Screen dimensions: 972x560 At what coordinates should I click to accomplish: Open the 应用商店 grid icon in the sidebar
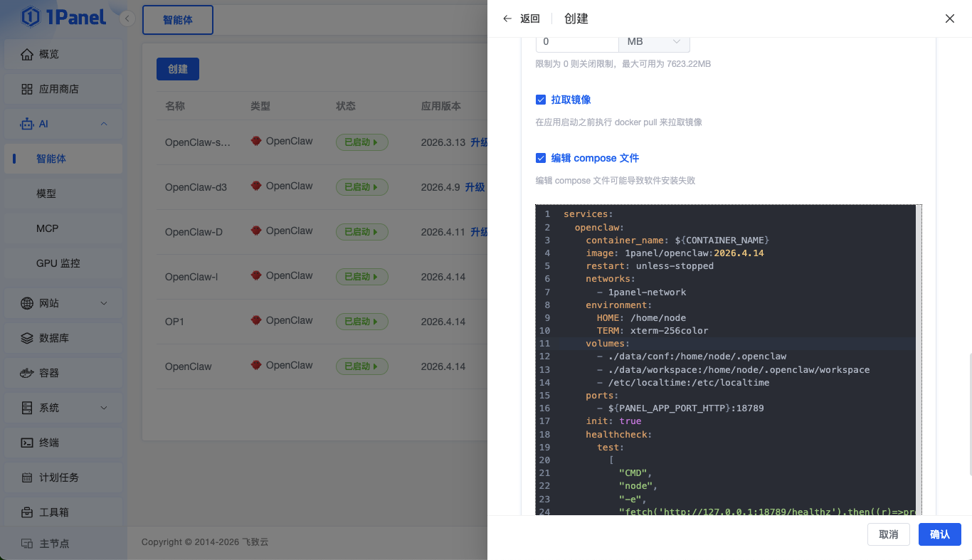[x=27, y=90]
